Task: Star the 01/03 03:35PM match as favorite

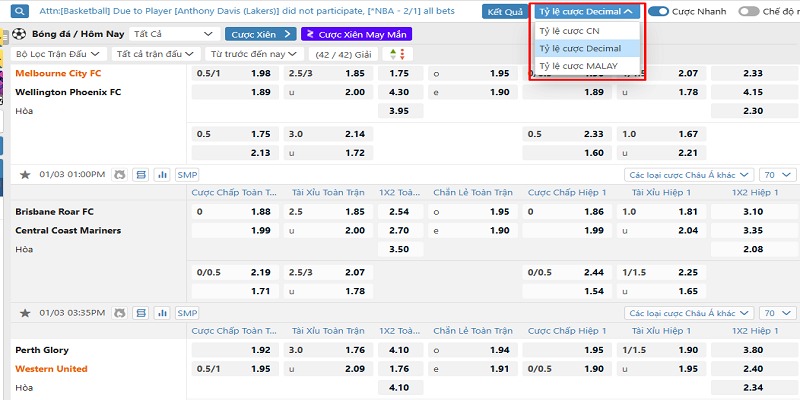Action: 25,313
